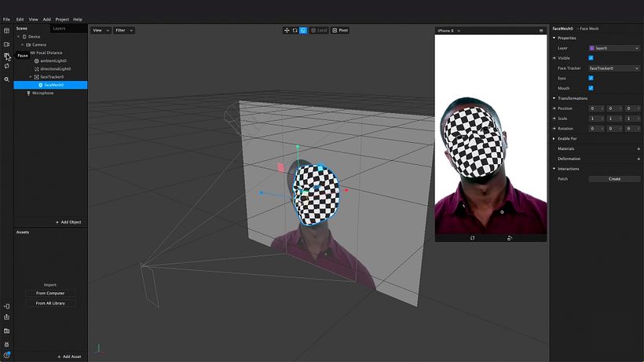The height and width of the screenshot is (362, 644).
Task: Click the Add Object button
Action: pos(68,222)
